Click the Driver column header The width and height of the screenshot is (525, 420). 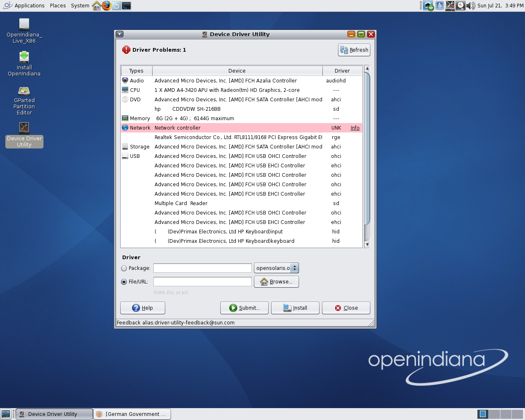342,71
